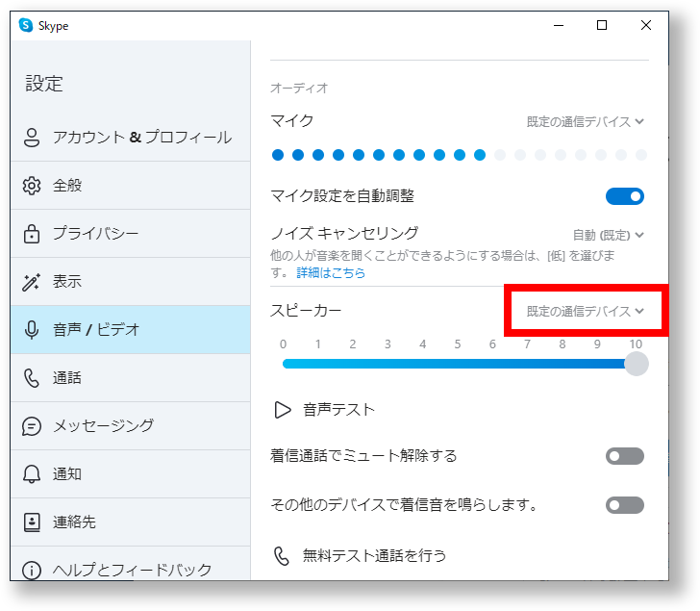Maximize the Skype window

pyautogui.click(x=602, y=25)
